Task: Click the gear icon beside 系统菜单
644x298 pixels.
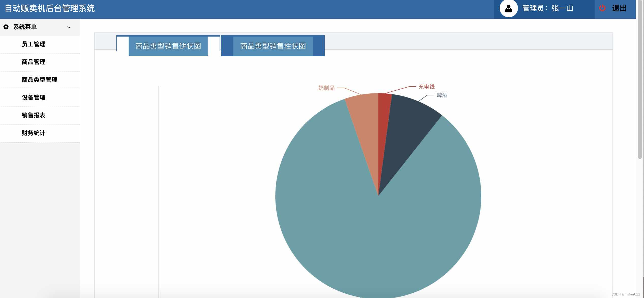Action: 6,27
